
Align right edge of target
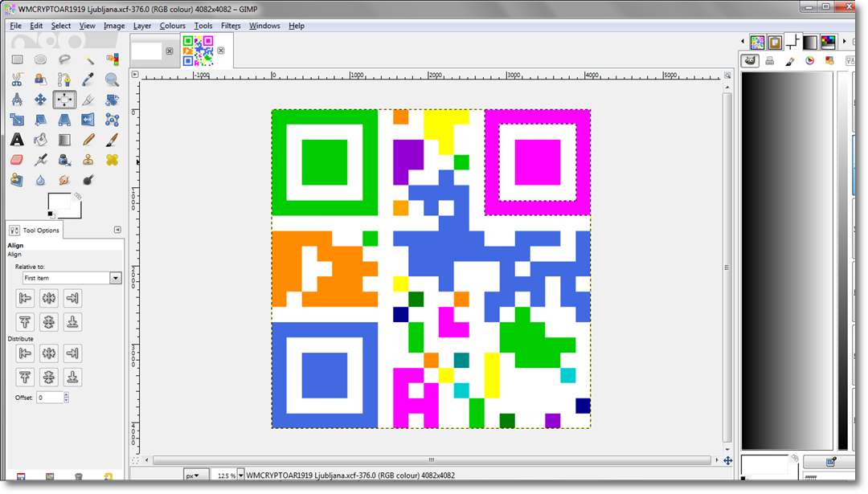pyautogui.click(x=72, y=298)
